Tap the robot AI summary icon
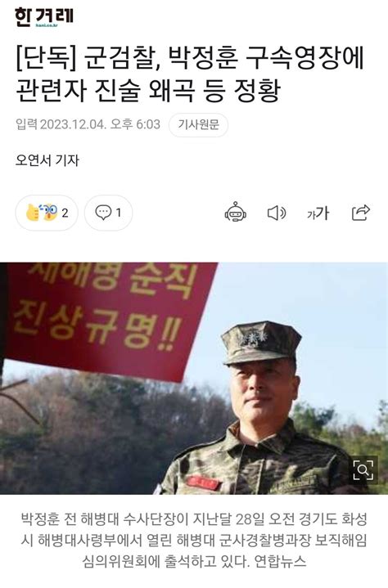This screenshot has width=388, height=588. pyautogui.click(x=235, y=213)
